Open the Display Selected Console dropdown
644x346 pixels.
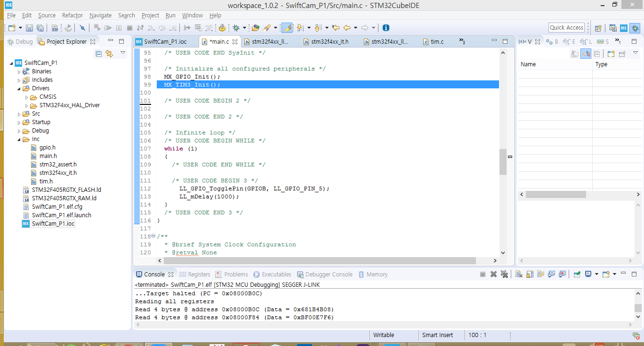596,275
